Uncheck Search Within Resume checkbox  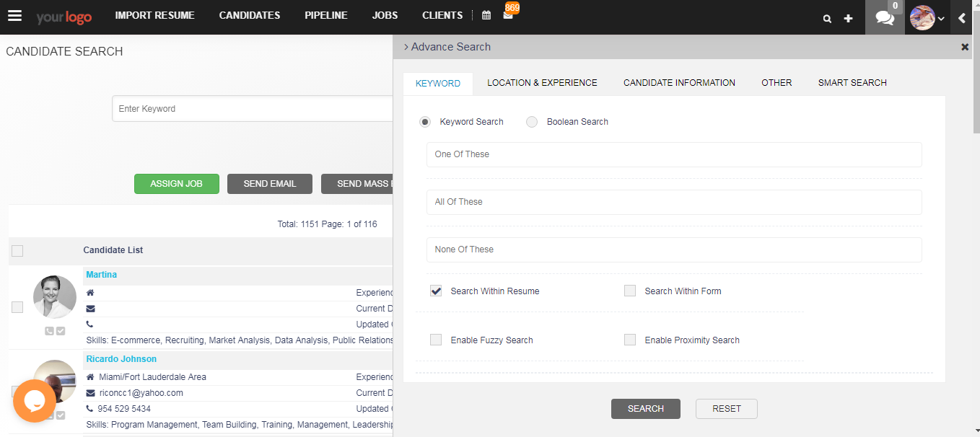(436, 291)
